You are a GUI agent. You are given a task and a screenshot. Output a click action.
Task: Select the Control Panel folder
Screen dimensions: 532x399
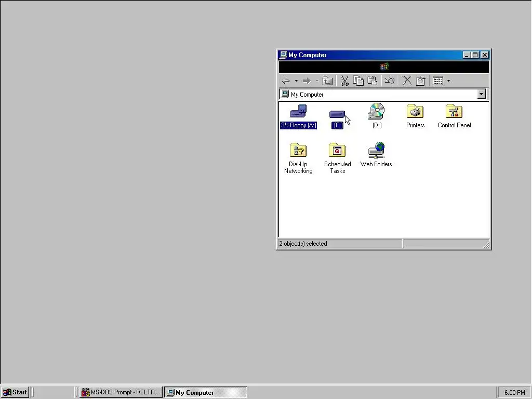coord(454,116)
